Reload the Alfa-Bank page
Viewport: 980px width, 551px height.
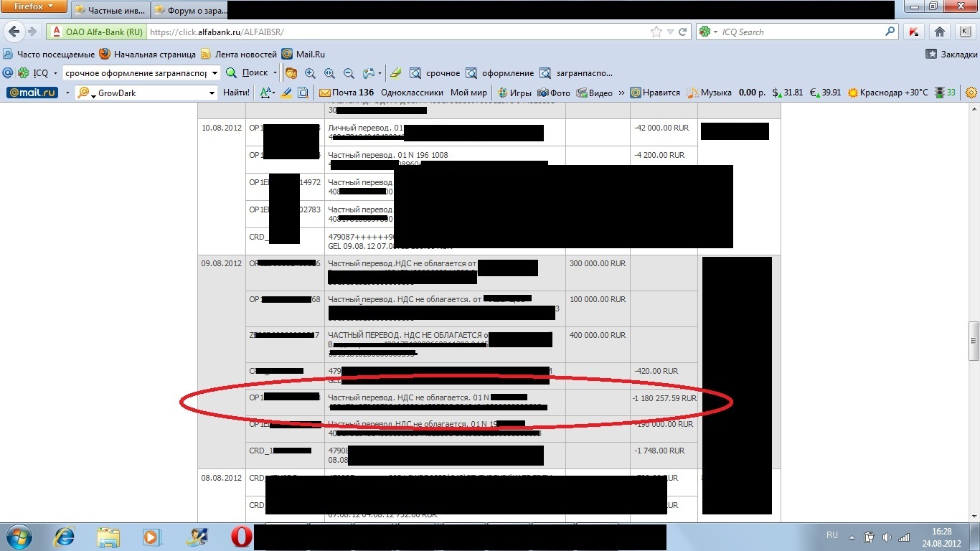coord(683,32)
